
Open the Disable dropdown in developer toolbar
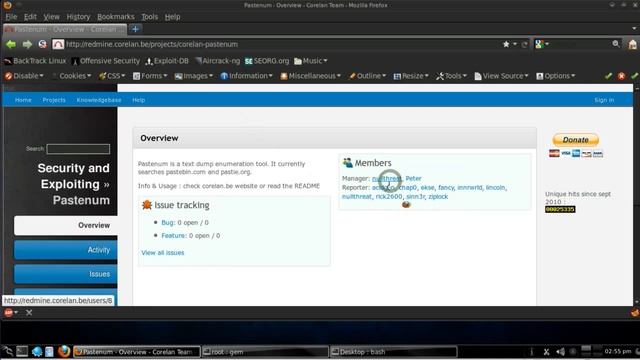coord(24,76)
